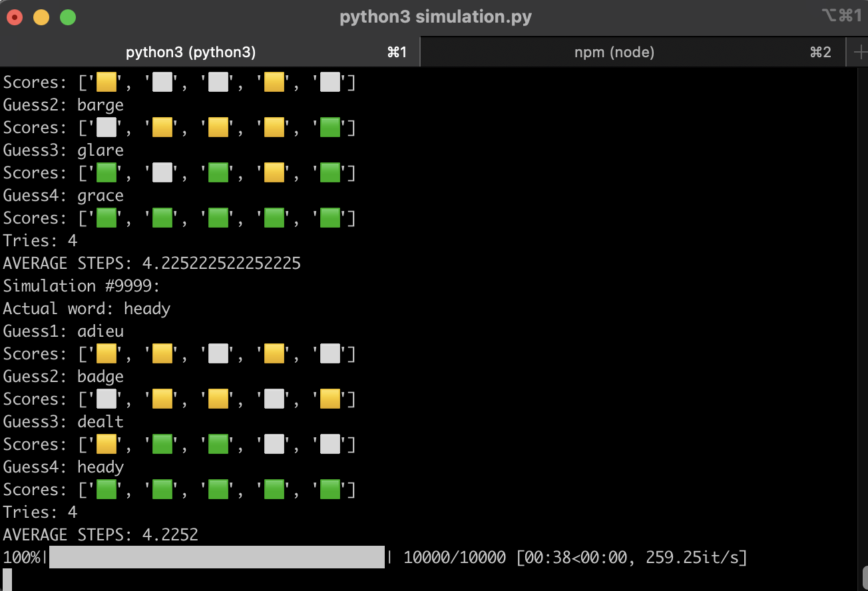Click the 'Actual word: heady' line
The image size is (868, 591).
pos(87,309)
